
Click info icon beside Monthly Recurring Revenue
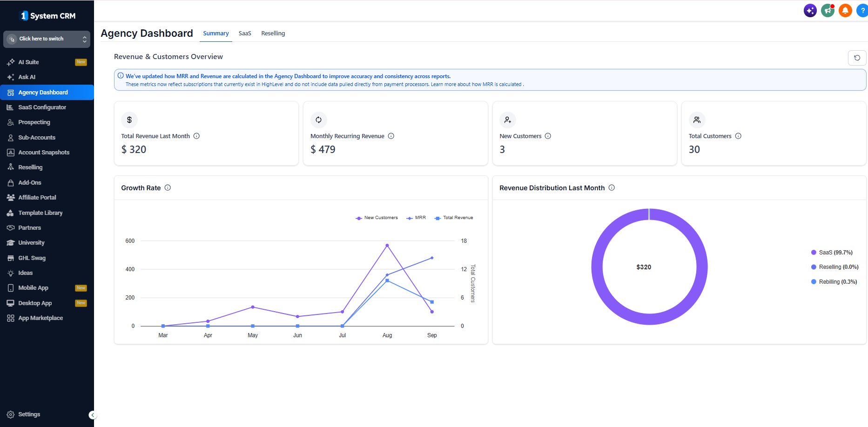[x=391, y=136]
